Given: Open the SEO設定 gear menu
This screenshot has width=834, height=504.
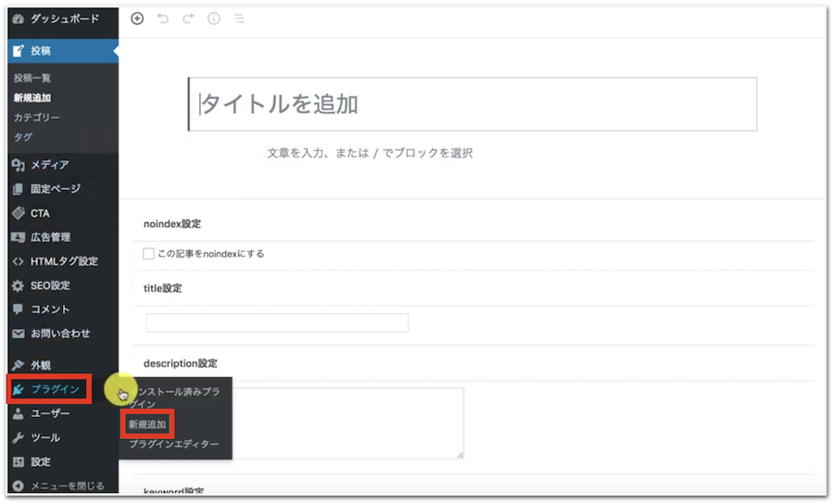Looking at the screenshot, I should pyautogui.click(x=48, y=285).
